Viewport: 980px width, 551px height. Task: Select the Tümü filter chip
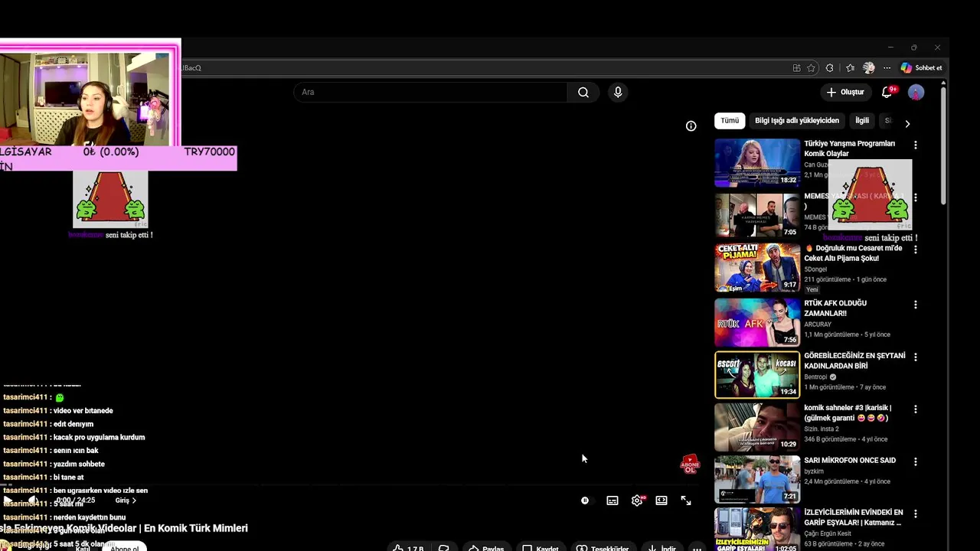(x=730, y=120)
